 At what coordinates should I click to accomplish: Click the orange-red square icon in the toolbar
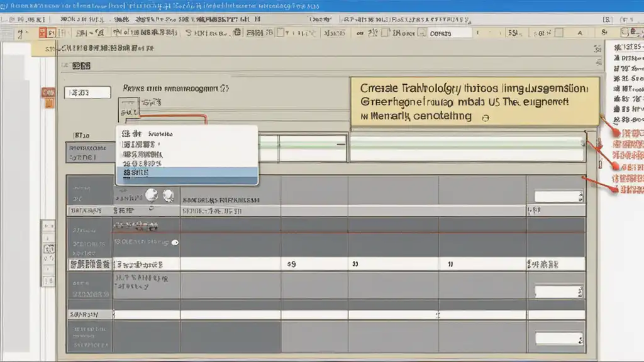click(43, 33)
